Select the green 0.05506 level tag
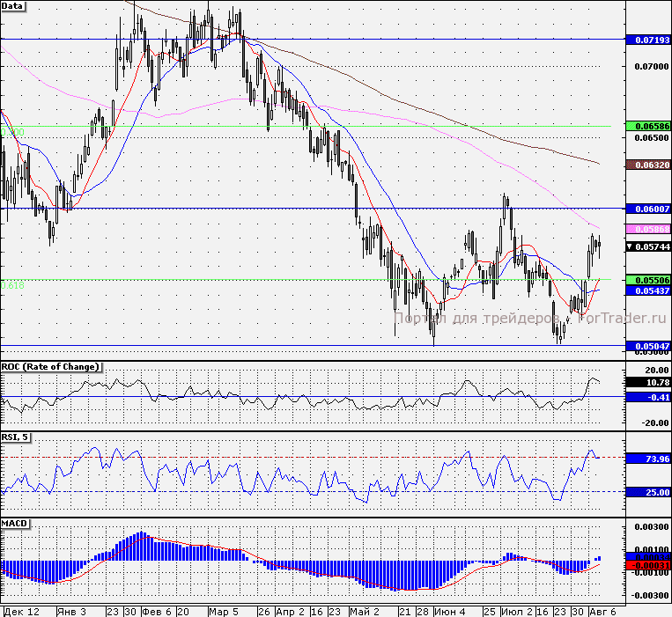The image size is (672, 617). pyautogui.click(x=649, y=280)
